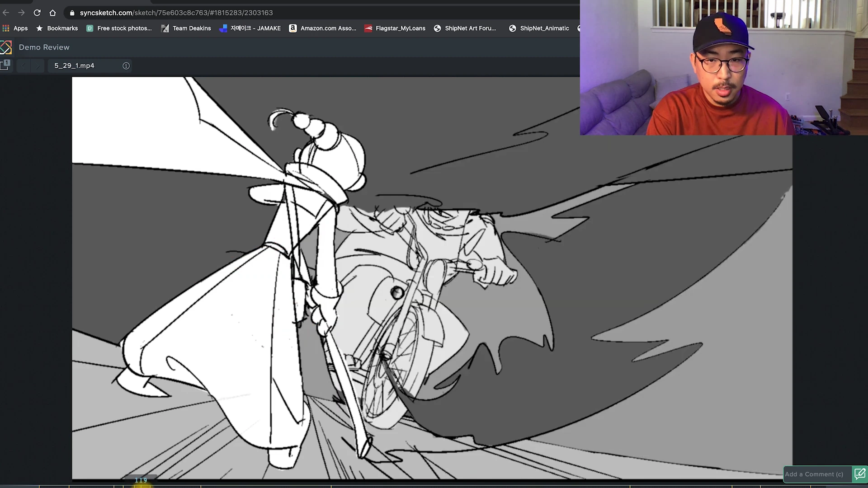The image size is (868, 488).
Task: Open Flagstar_MyLoans bookmark
Action: 395,28
